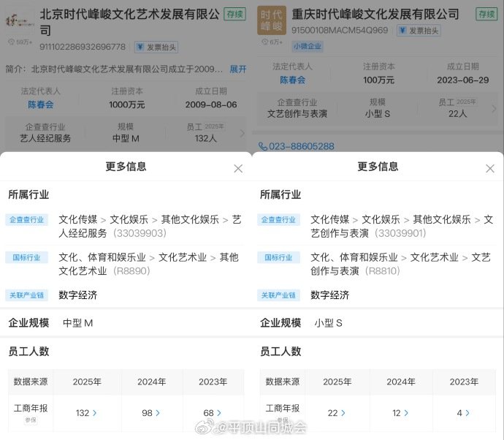This screenshot has height=440, width=504.
Task: Click 关联产业链 tag in right panel
Action: (279, 295)
